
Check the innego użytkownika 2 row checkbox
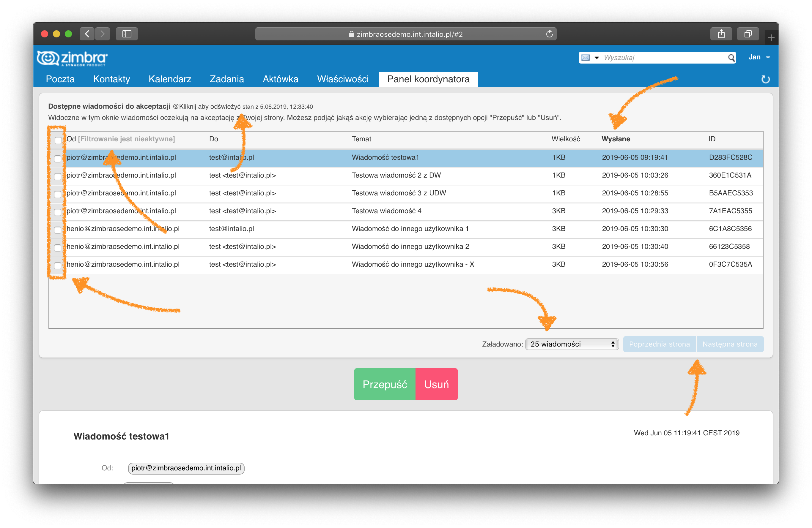pos(58,247)
